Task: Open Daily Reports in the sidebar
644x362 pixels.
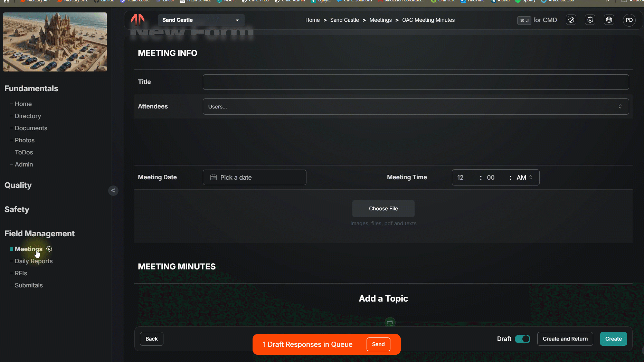Action: tap(34, 261)
